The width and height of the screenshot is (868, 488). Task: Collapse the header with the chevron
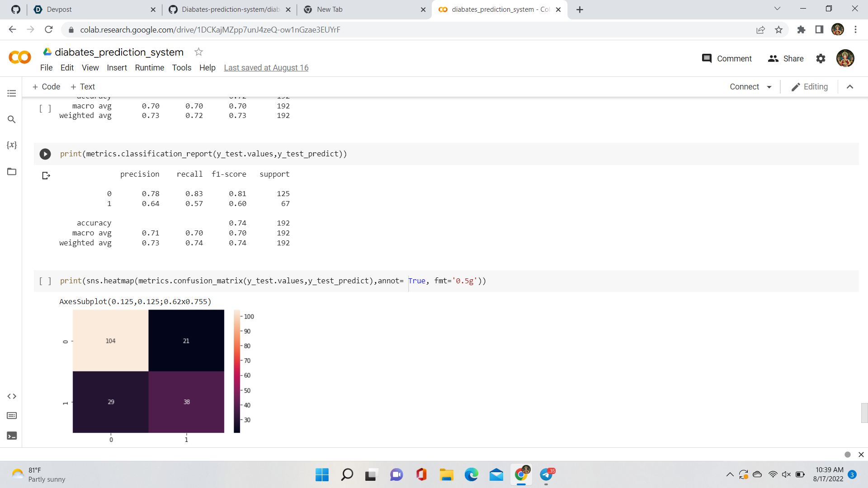coord(850,87)
